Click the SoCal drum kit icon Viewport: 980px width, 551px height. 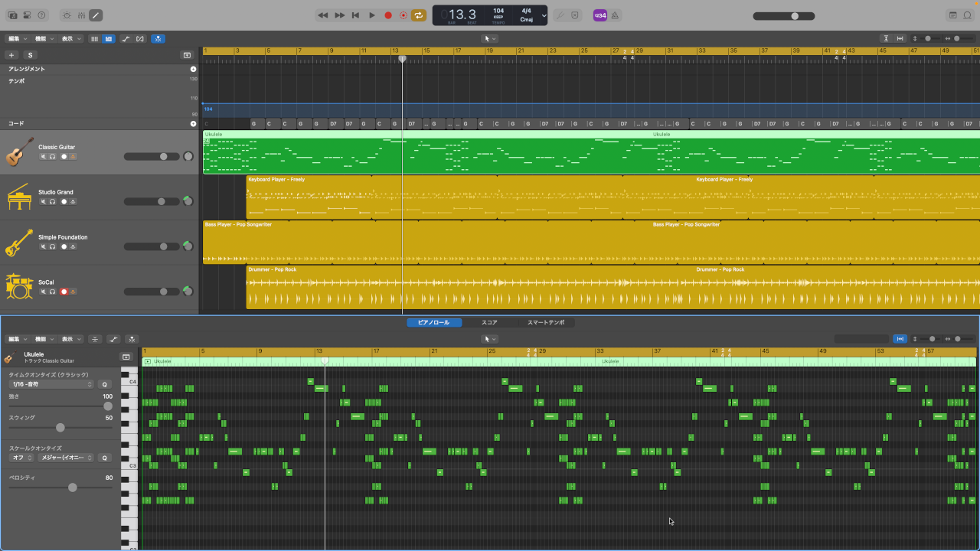pos(20,287)
